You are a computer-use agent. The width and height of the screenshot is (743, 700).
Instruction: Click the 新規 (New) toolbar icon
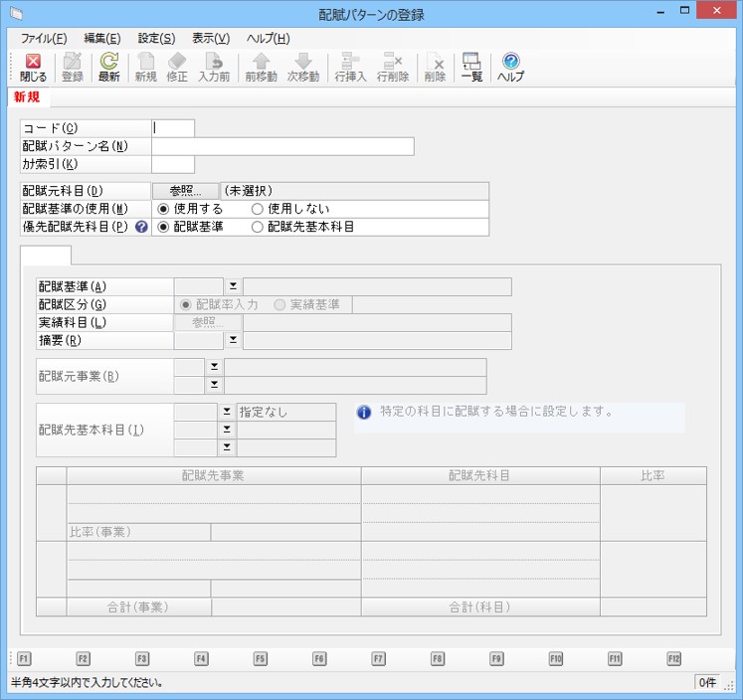pos(146,68)
